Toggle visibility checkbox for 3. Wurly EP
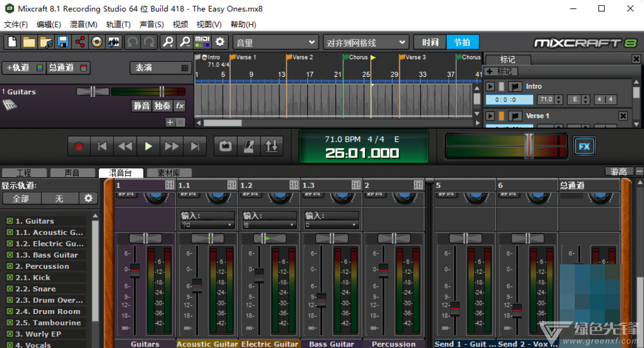This screenshot has width=644, height=348. (10, 334)
